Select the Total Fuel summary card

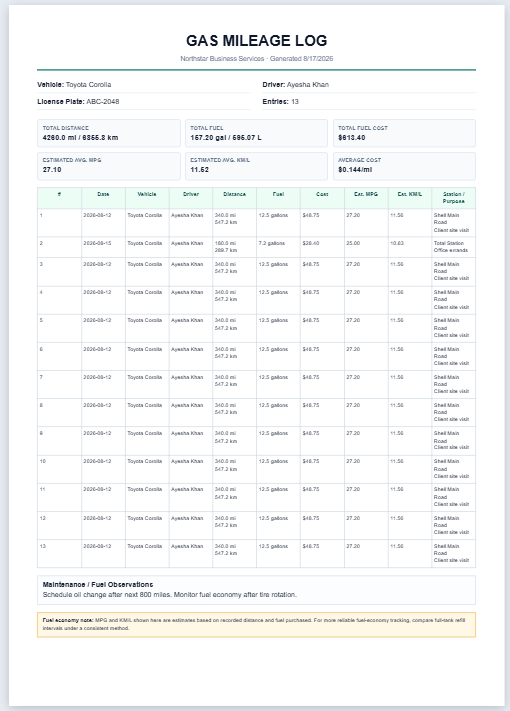[x=256, y=133]
